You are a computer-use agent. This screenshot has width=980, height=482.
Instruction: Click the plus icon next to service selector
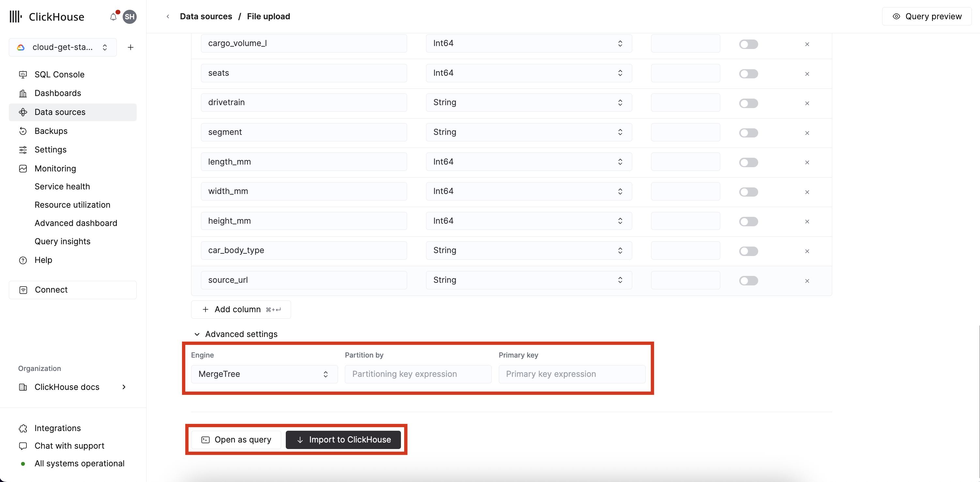130,47
